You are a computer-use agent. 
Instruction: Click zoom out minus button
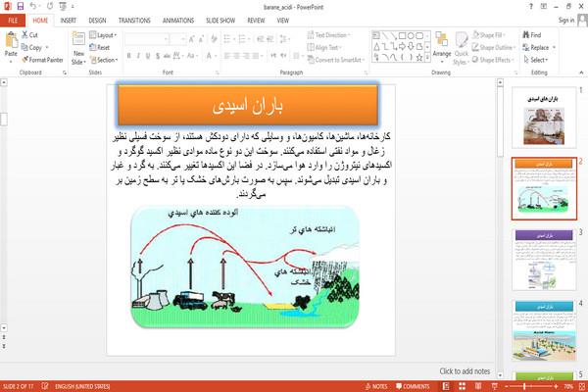[x=507, y=386]
